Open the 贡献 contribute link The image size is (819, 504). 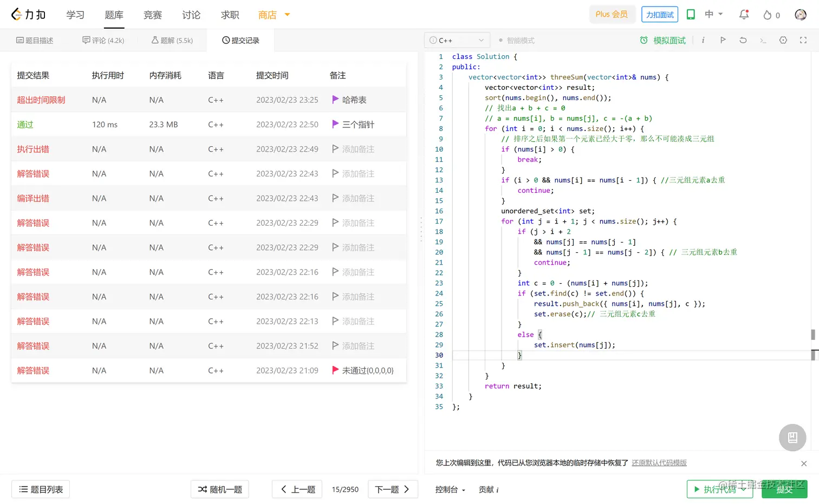tap(489, 489)
